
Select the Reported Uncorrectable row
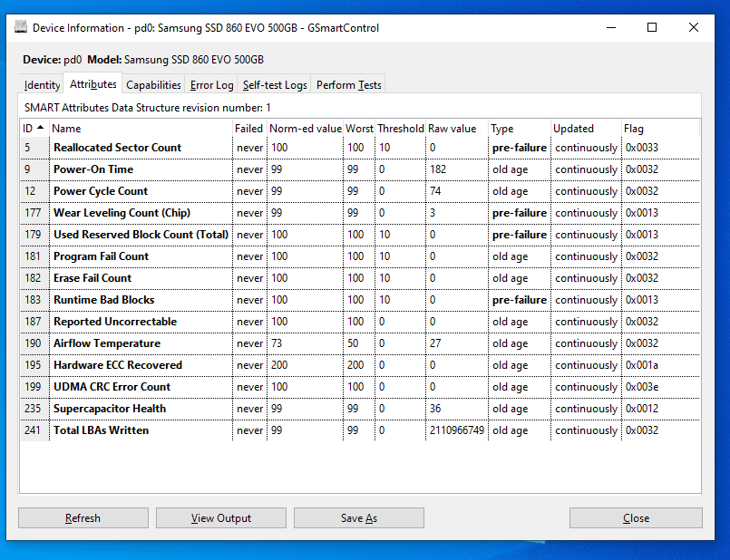360,322
